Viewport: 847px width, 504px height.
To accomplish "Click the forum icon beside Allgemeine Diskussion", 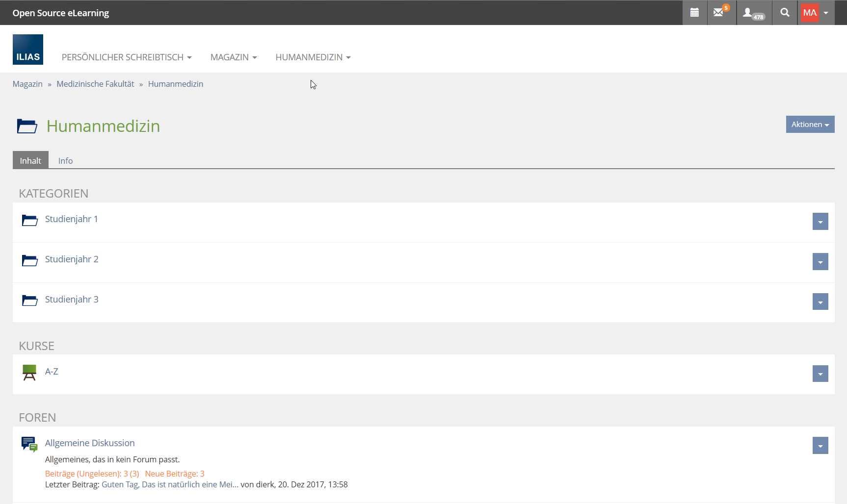I will tap(29, 444).
